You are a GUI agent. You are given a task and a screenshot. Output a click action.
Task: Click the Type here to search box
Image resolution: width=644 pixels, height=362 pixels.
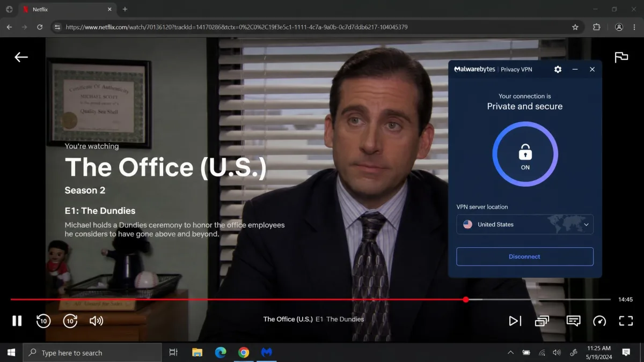point(92,352)
